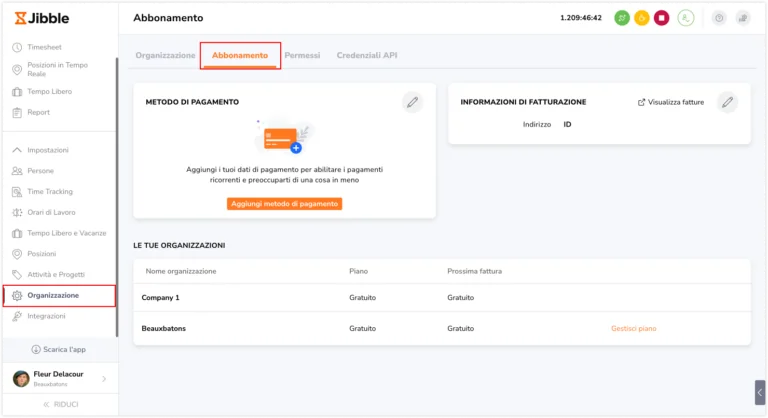Viewport: 768px width, 418px height.
Task: Open the Organizzazione tab
Action: click(165, 55)
